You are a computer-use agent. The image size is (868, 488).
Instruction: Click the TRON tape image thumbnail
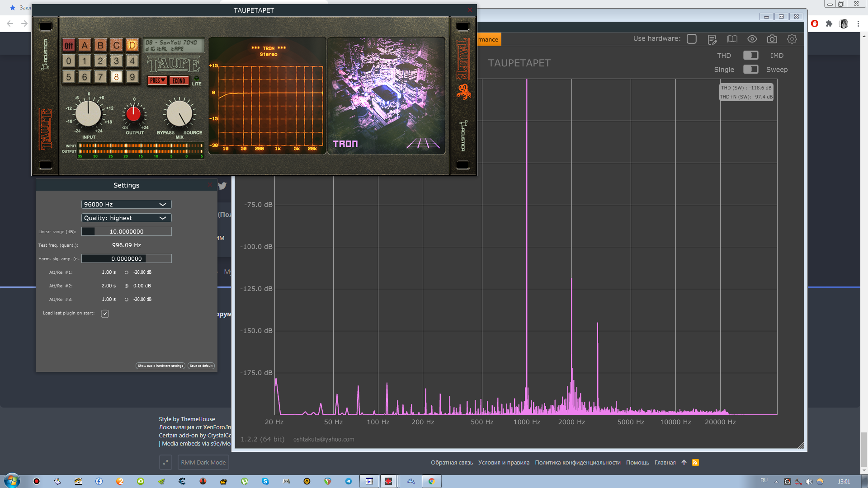coord(386,96)
